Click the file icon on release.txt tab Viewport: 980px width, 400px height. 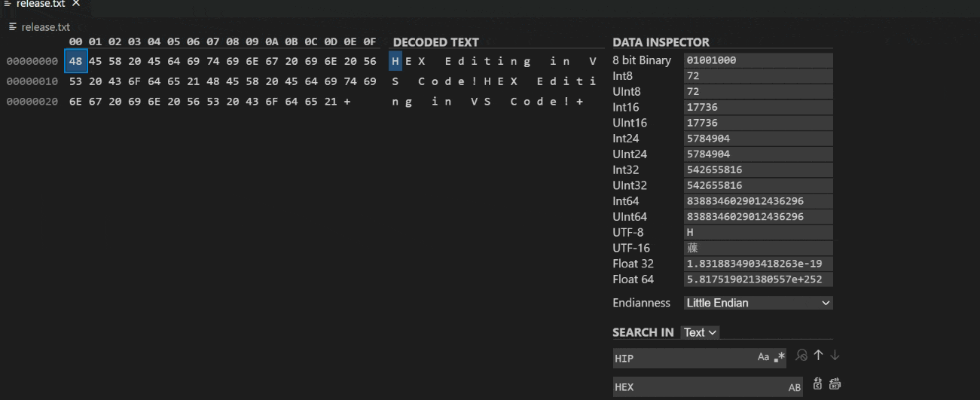coord(7,4)
